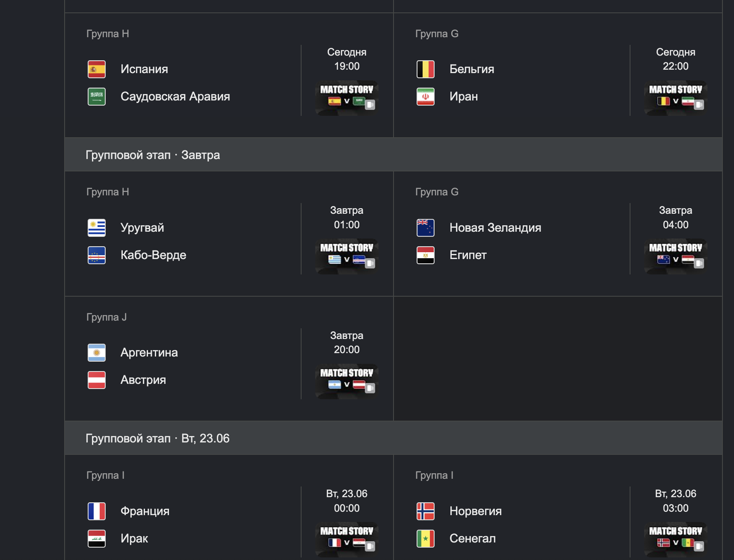This screenshot has width=734, height=560.
Task: Open Match Story for Uruguay v Cabo Verde
Action: click(347, 256)
